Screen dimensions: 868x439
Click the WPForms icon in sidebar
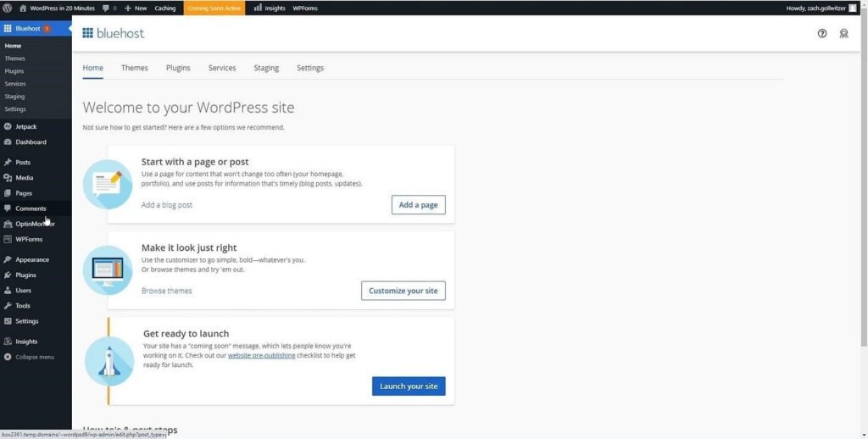(x=8, y=239)
